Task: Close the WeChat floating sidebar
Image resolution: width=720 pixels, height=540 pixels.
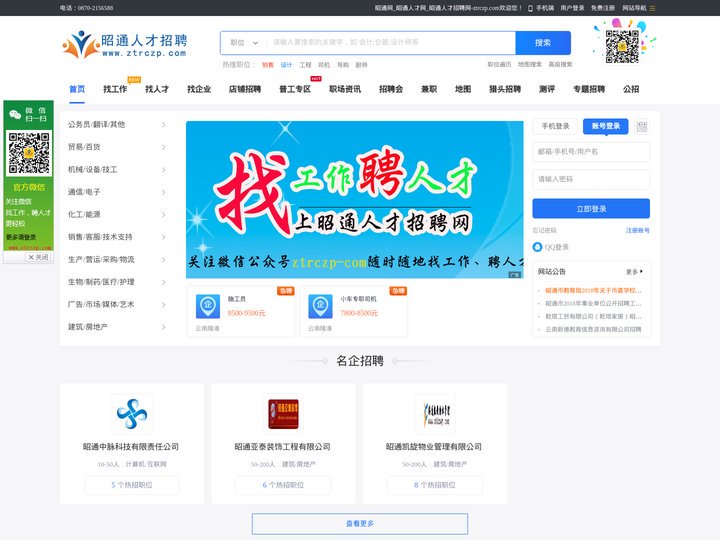Action: 38,257
